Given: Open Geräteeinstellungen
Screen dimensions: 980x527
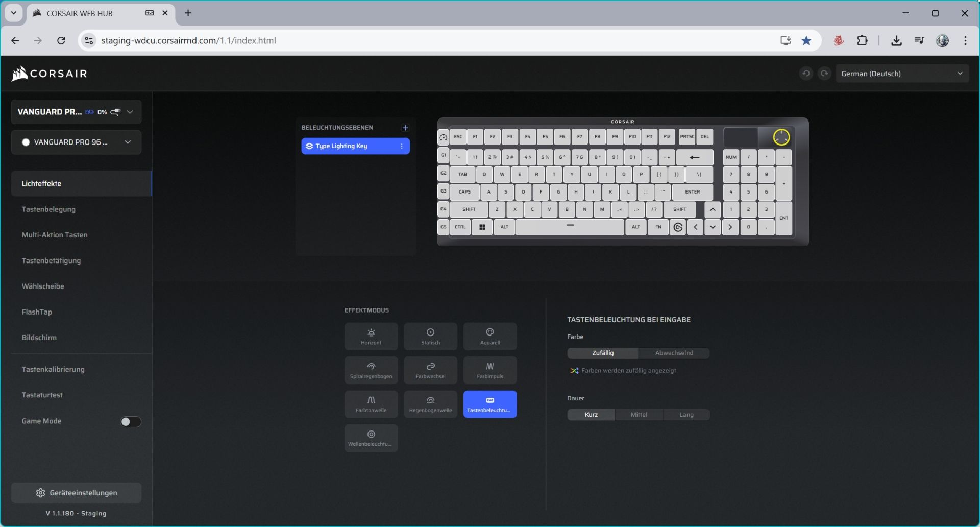Looking at the screenshot, I should [76, 493].
